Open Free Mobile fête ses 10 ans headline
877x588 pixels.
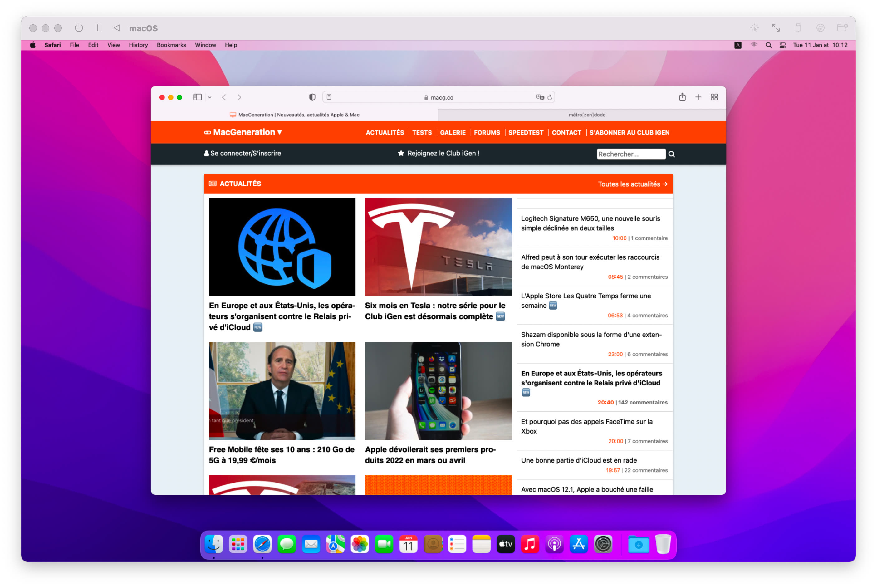[x=282, y=455]
